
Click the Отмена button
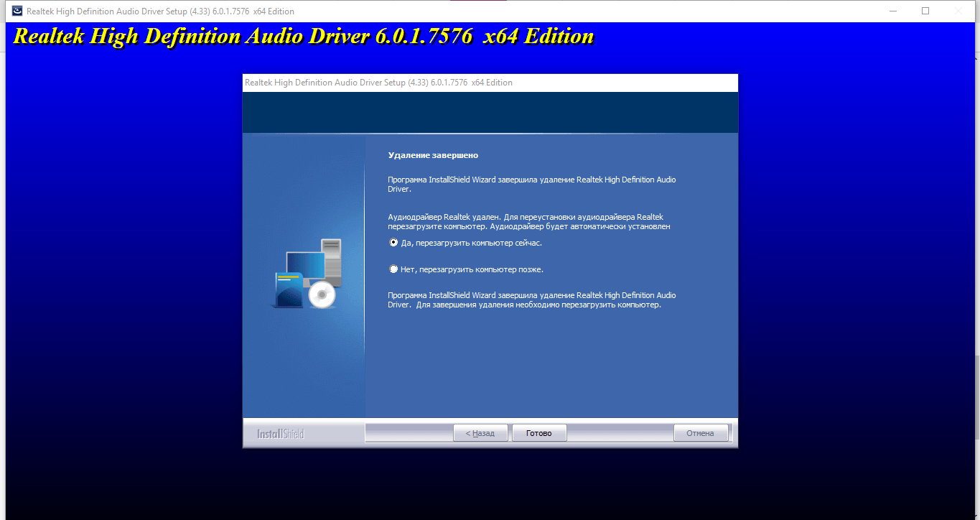pyautogui.click(x=701, y=433)
